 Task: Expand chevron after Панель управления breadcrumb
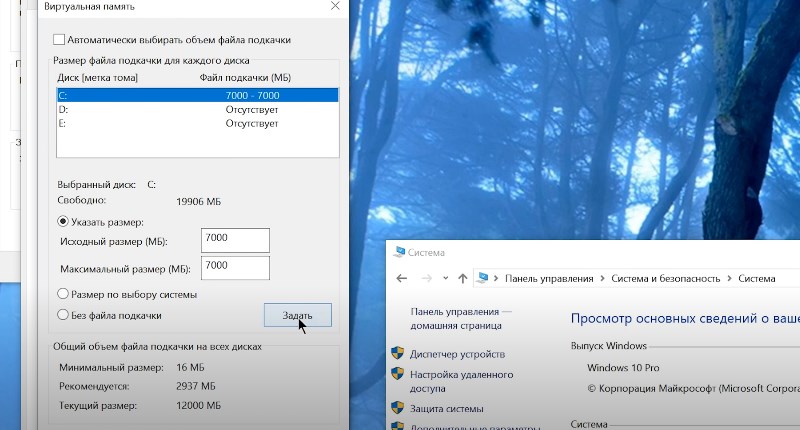coord(601,278)
